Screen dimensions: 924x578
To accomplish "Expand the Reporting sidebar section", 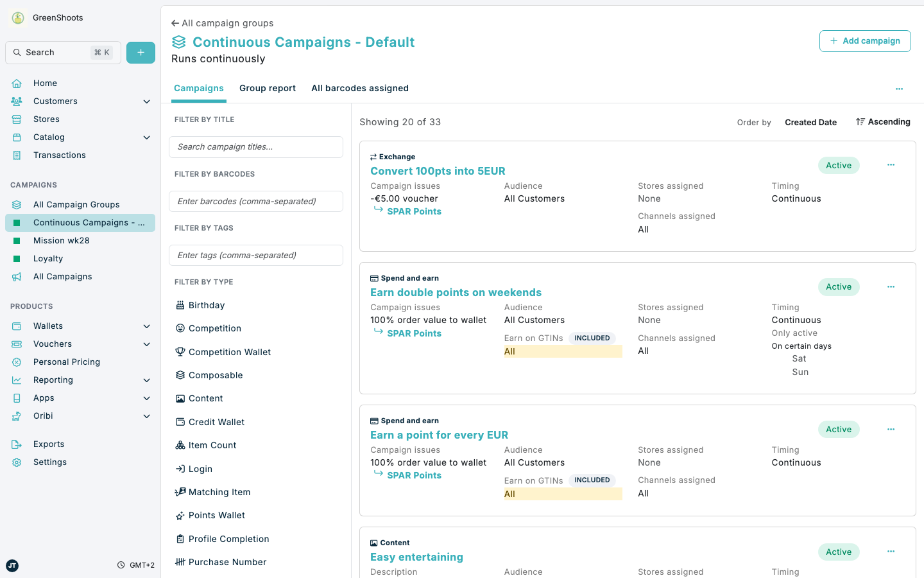I will point(146,380).
